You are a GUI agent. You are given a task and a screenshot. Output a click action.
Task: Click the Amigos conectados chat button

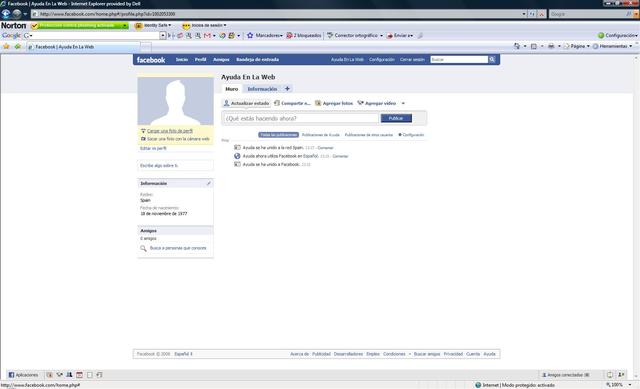point(566,375)
